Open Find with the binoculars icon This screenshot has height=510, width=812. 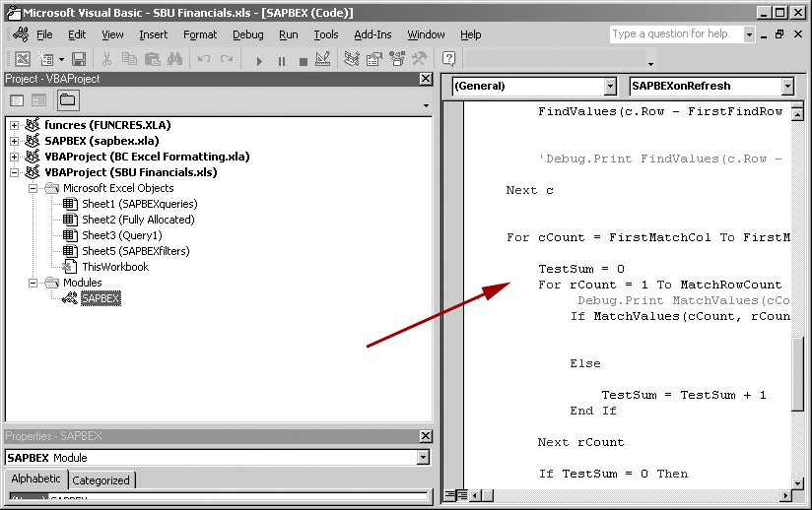[x=174, y=59]
